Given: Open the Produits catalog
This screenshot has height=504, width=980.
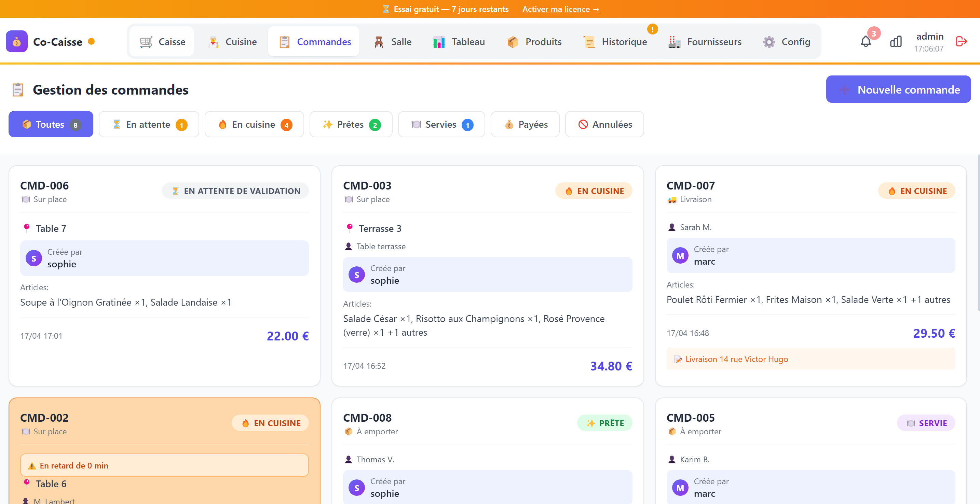Looking at the screenshot, I should [534, 41].
